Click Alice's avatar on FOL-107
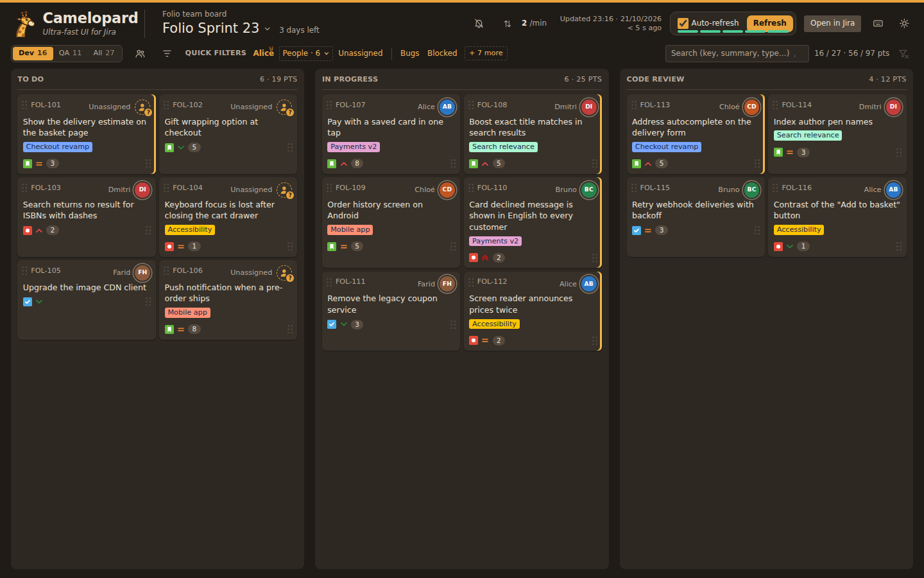The width and height of the screenshot is (924, 578). pos(447,107)
